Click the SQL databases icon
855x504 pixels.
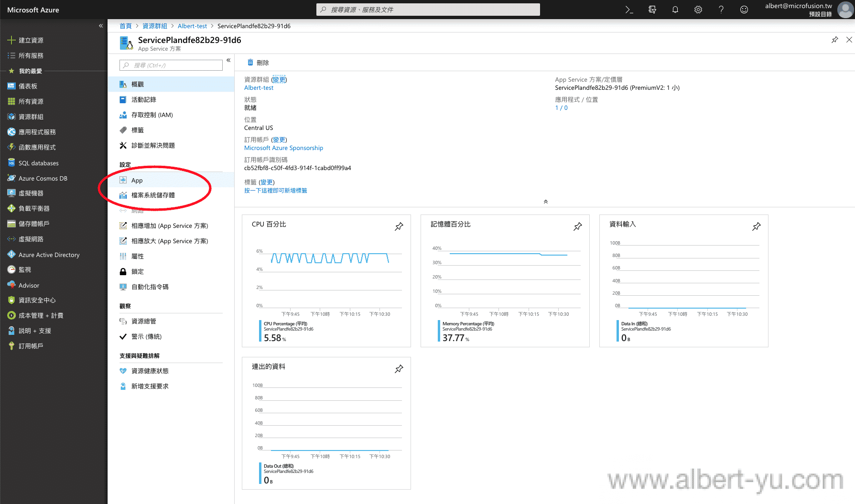(11, 163)
